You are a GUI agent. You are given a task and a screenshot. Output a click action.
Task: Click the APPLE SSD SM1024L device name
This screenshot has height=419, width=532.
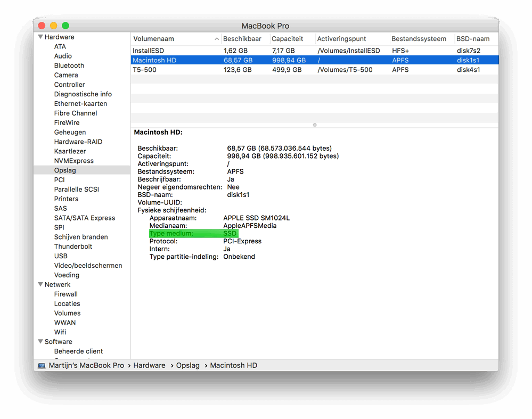pyautogui.click(x=257, y=218)
